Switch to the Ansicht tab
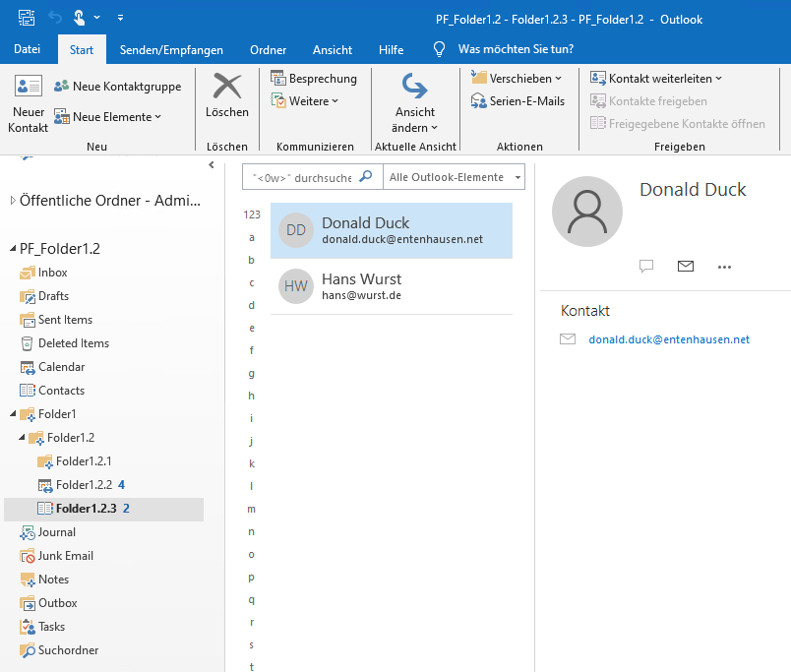The width and height of the screenshot is (791, 672). click(332, 49)
